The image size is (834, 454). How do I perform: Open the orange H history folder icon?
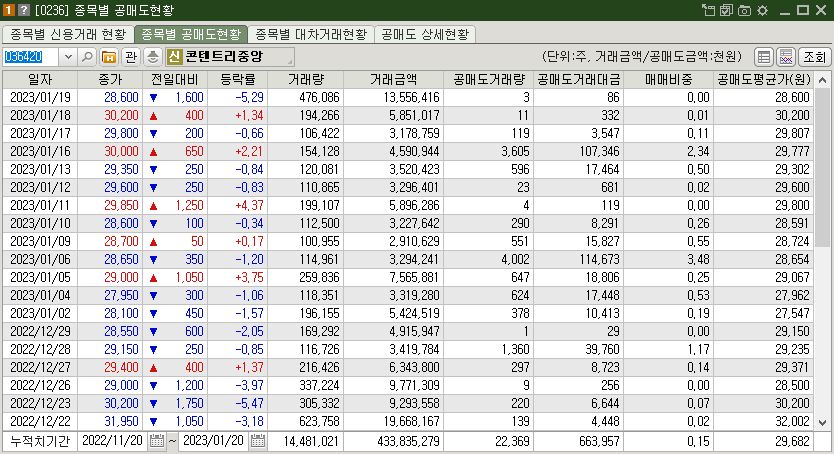(109, 57)
